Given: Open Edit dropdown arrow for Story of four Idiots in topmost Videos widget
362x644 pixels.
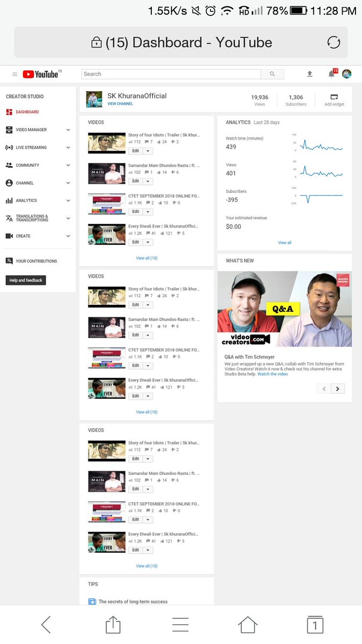Looking at the screenshot, I should click(148, 151).
